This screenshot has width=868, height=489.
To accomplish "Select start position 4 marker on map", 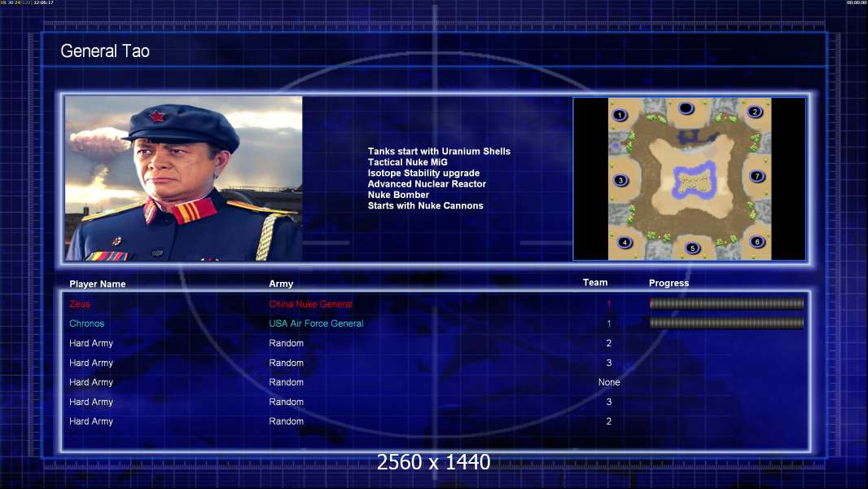I will tap(625, 243).
